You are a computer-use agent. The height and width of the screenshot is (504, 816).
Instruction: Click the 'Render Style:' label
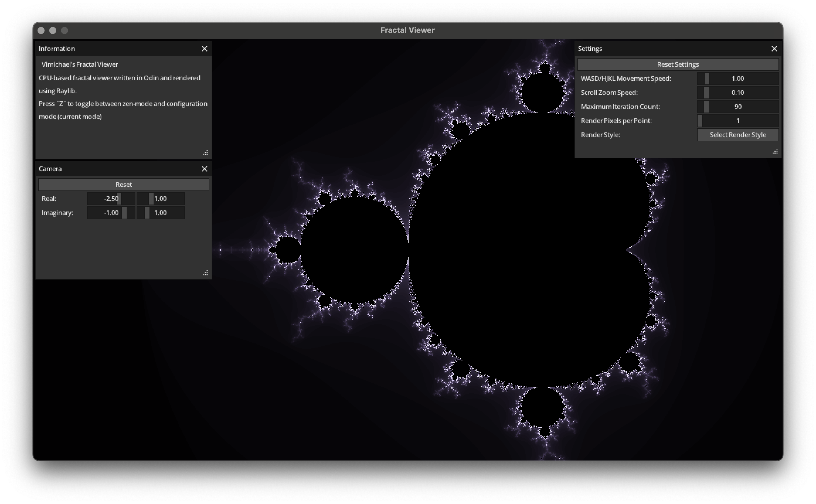tap(600, 135)
